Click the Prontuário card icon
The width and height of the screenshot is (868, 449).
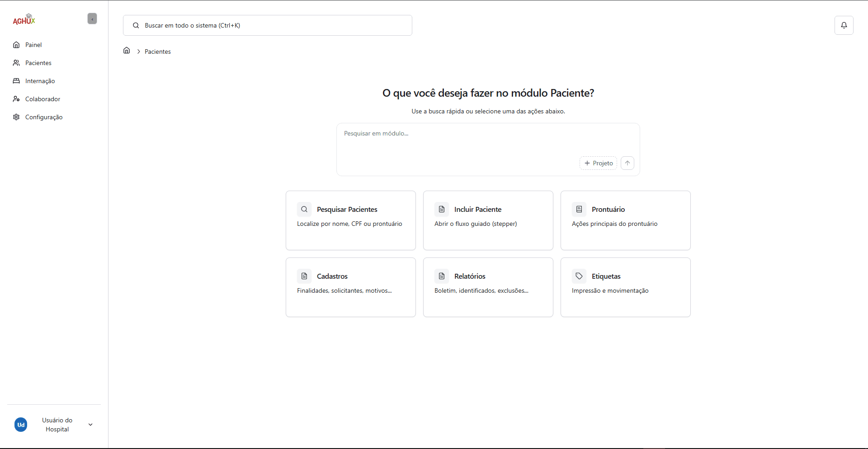tap(579, 209)
